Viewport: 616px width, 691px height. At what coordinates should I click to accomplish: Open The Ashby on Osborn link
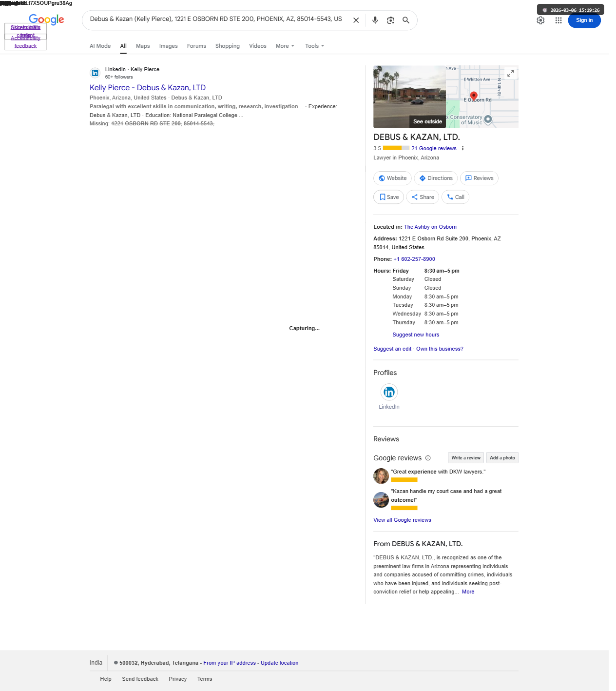click(x=430, y=227)
